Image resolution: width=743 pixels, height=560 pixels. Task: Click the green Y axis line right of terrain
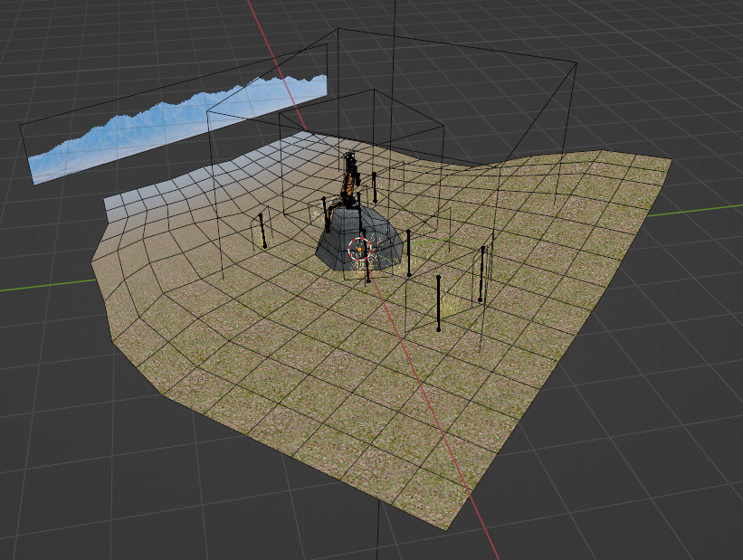[695, 212]
